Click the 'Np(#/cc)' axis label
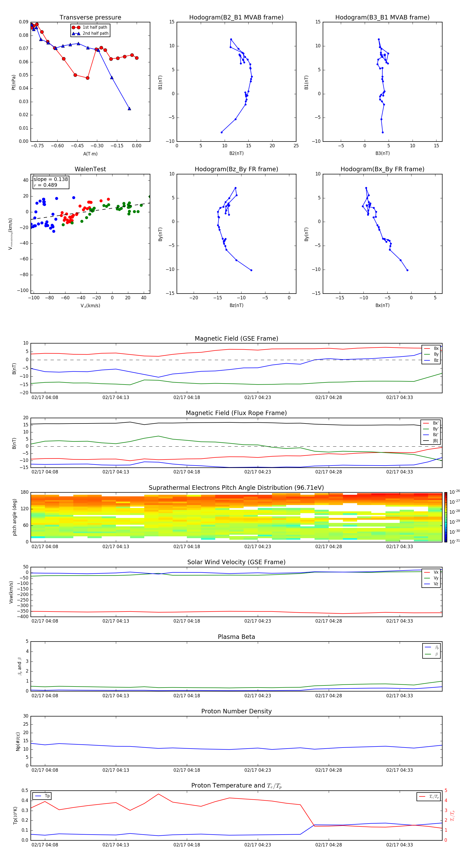 point(18,741)
